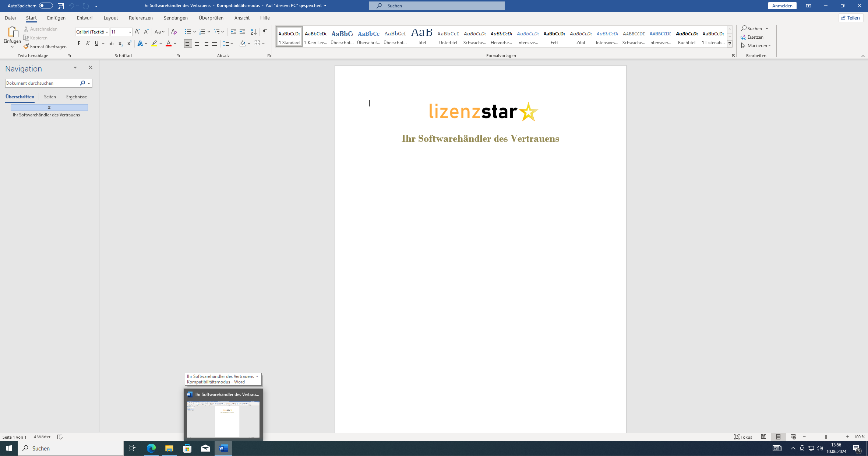The height and width of the screenshot is (456, 868).
Task: Open navigation pane options arrow
Action: [75, 67]
